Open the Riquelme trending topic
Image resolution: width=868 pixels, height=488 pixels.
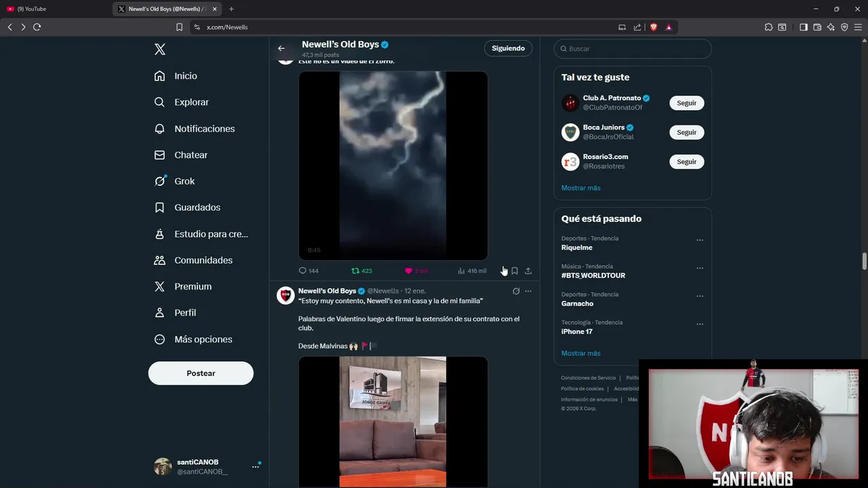(576, 247)
